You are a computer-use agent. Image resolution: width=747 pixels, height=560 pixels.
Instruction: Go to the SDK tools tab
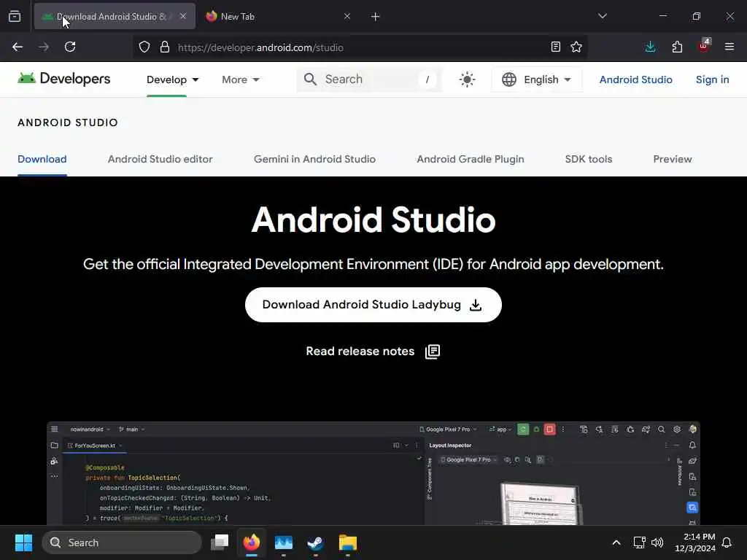click(x=589, y=159)
